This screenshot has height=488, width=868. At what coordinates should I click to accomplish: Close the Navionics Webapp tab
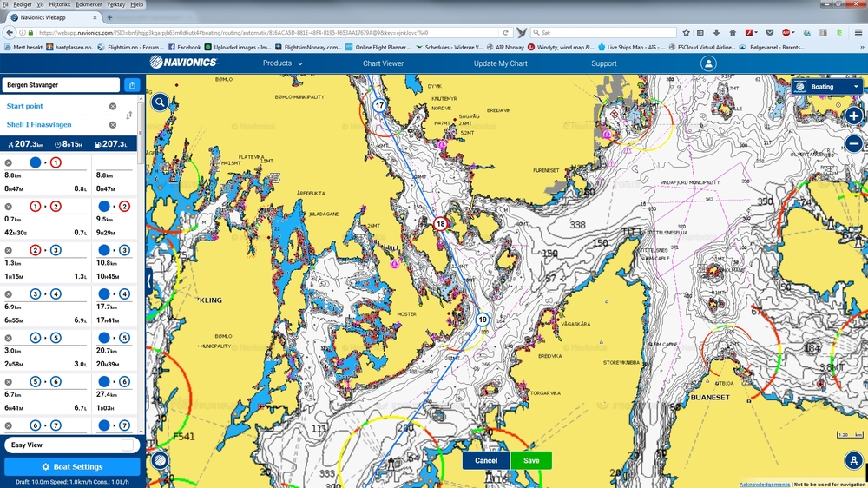[95, 17]
